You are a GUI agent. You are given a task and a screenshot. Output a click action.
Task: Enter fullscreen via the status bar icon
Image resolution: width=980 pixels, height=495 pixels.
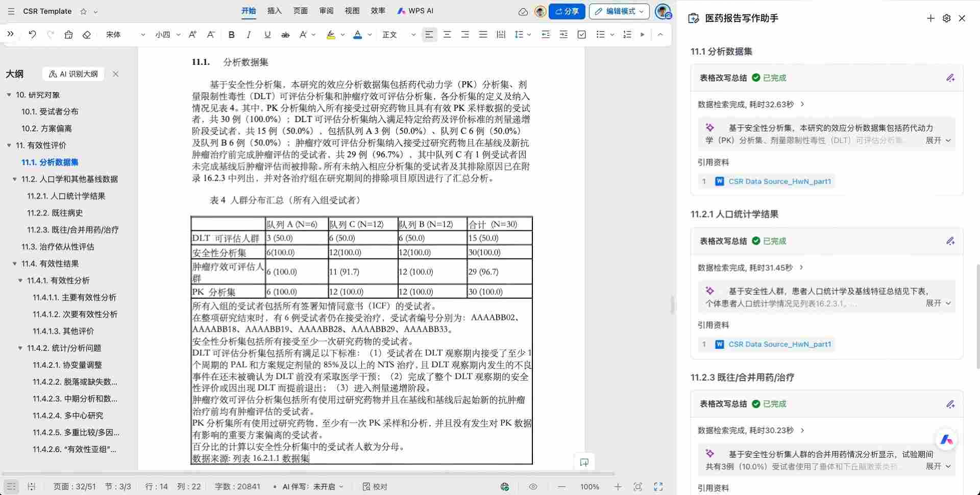tap(657, 486)
